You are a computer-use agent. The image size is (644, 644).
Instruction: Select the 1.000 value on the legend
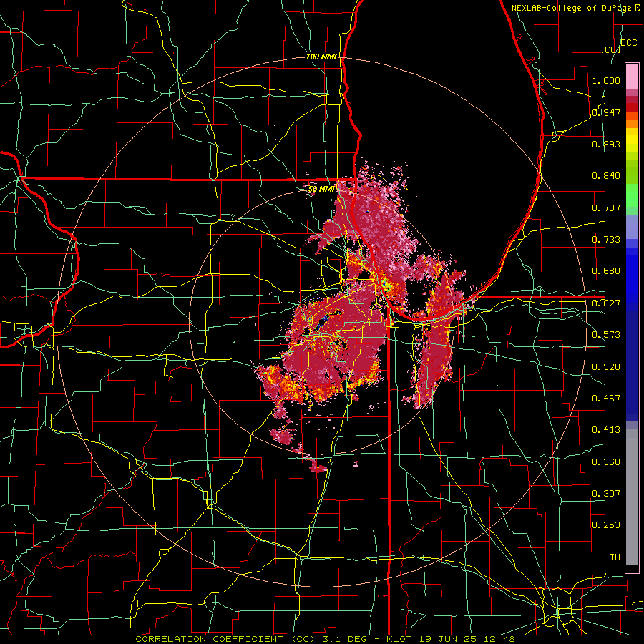(606, 80)
